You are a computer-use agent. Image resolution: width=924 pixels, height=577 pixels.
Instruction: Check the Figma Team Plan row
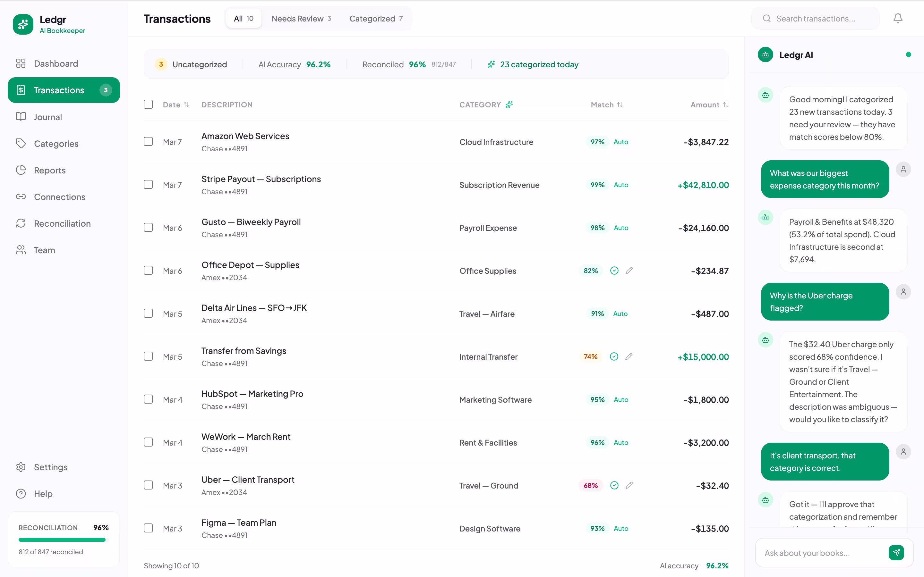(148, 528)
